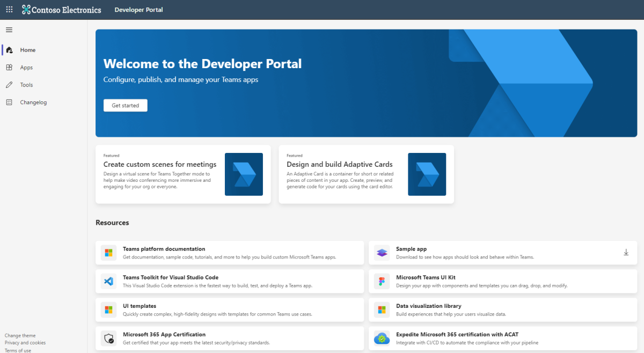Screen dimensions: 644x353
Task: Click the Contoso Electronics header text
Action: click(x=67, y=10)
